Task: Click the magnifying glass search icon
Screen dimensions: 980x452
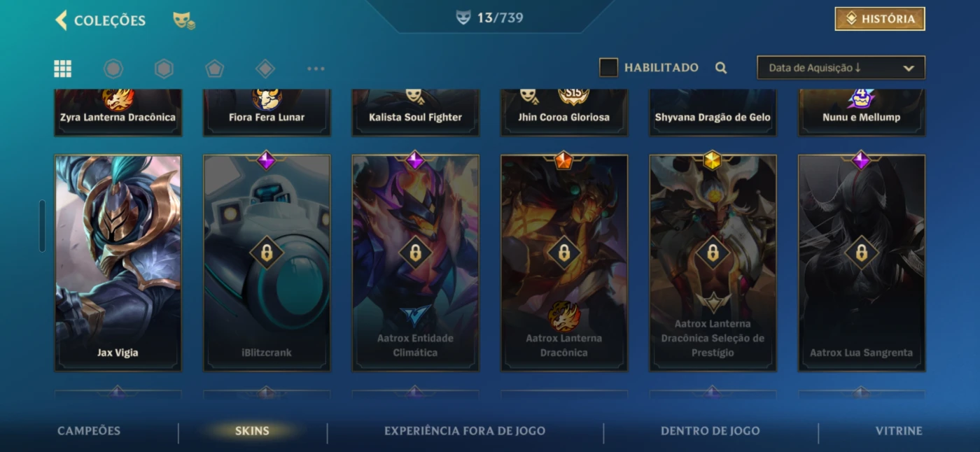Action: coord(721,68)
